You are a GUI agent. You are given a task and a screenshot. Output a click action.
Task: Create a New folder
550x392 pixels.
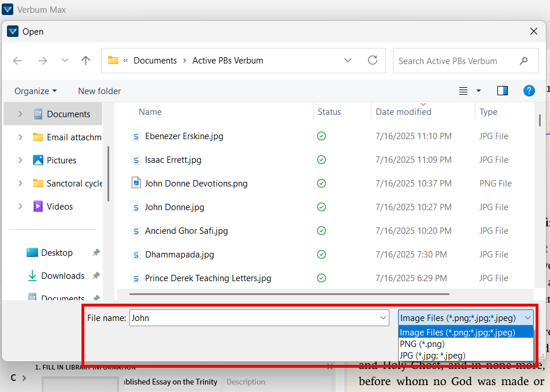[99, 91]
